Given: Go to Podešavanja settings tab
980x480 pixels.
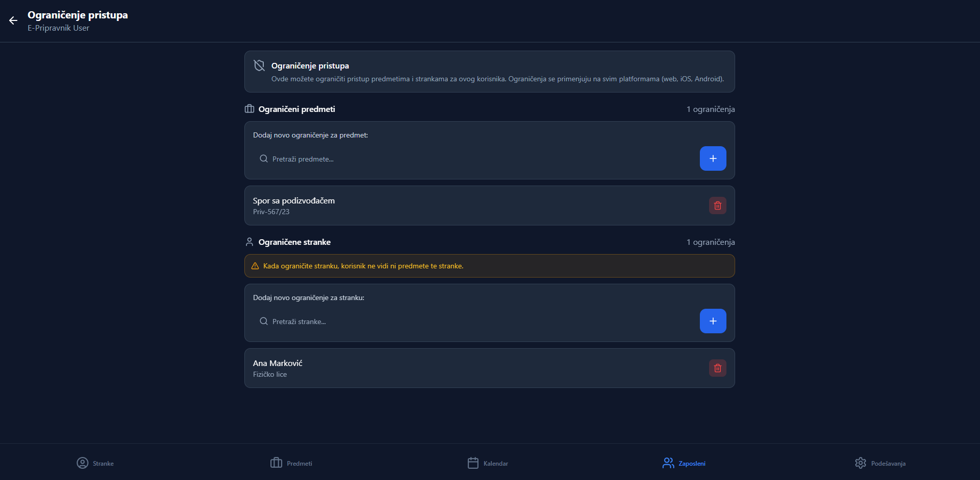Looking at the screenshot, I should click(x=880, y=463).
